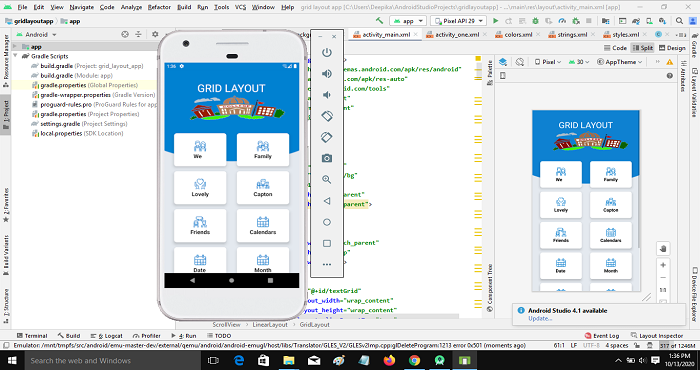The width and height of the screenshot is (700, 370).
Task: Collapse the Gradle Scripts tree node
Action: tap(15, 56)
